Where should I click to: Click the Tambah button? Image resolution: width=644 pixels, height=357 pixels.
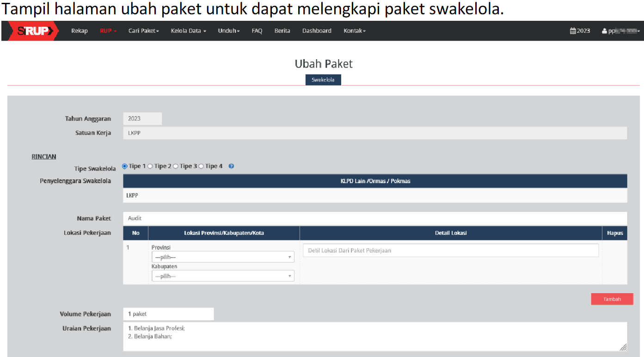(x=612, y=299)
